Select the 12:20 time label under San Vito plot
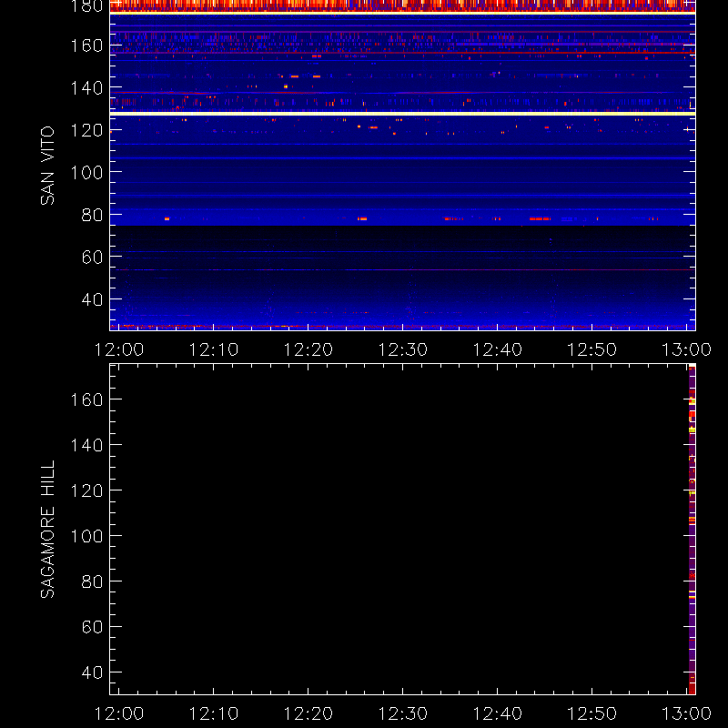This screenshot has height=728, width=728. 308,349
